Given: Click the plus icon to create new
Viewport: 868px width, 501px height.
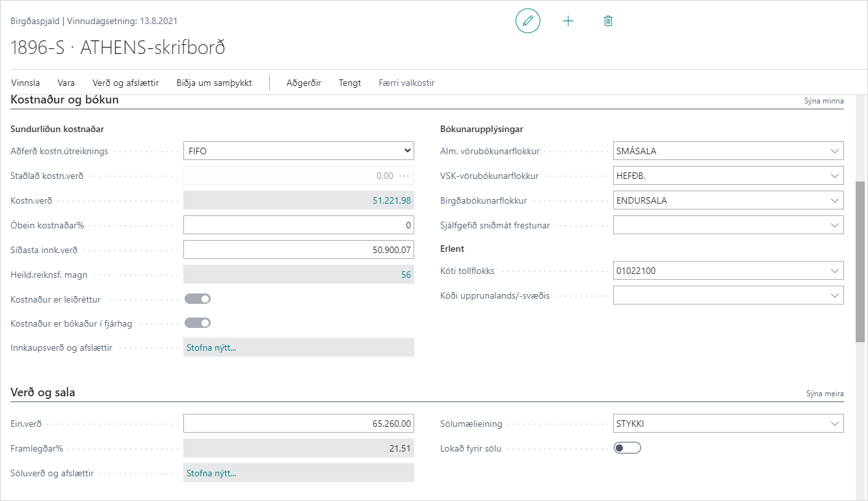Looking at the screenshot, I should tap(568, 21).
